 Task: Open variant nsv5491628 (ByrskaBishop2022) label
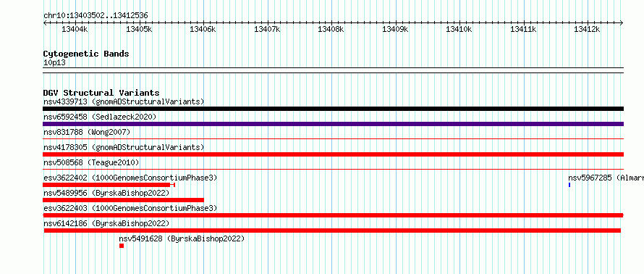point(182,238)
